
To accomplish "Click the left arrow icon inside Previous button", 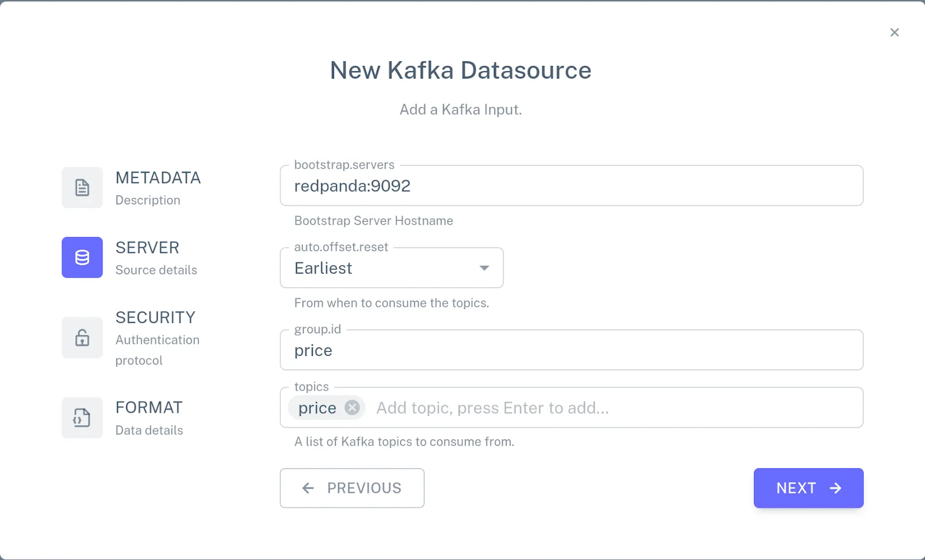I will pyautogui.click(x=308, y=488).
